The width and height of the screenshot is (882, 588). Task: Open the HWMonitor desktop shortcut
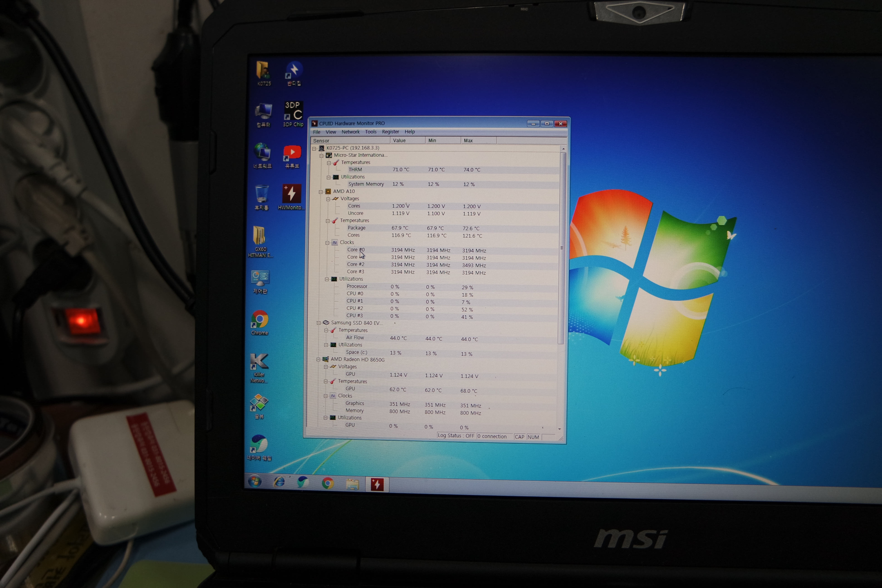(x=291, y=197)
